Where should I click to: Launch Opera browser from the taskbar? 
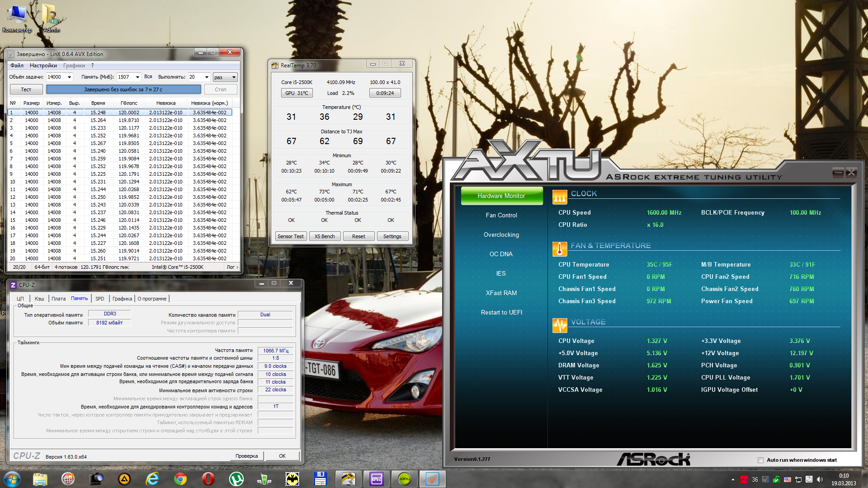coord(208,479)
